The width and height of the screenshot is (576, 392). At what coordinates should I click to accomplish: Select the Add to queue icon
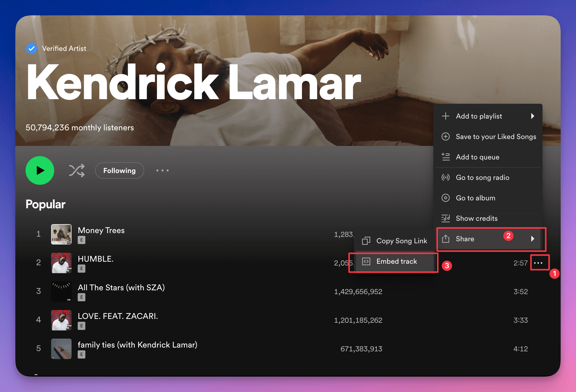pos(446,157)
